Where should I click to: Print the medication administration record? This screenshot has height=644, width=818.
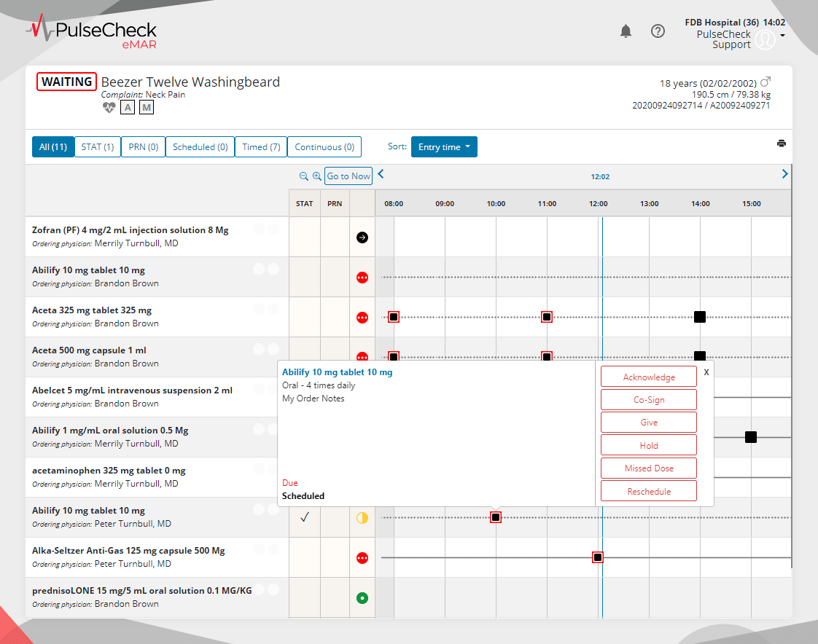pos(782,144)
